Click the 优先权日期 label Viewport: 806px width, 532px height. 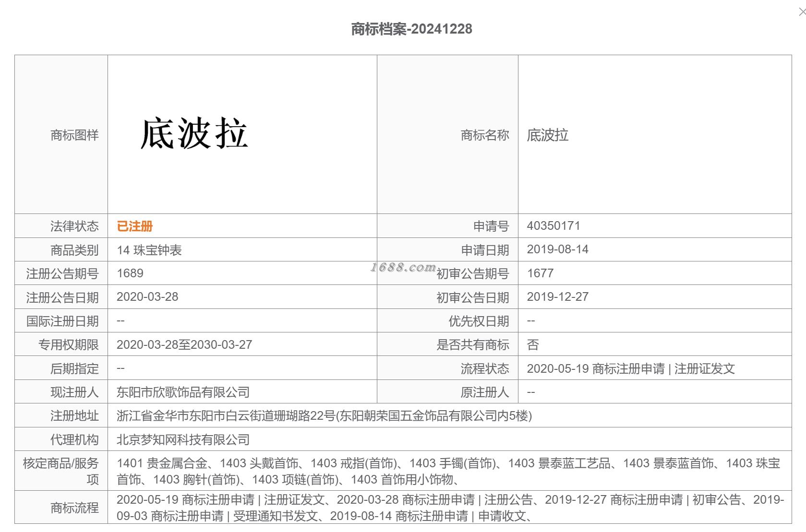(479, 321)
